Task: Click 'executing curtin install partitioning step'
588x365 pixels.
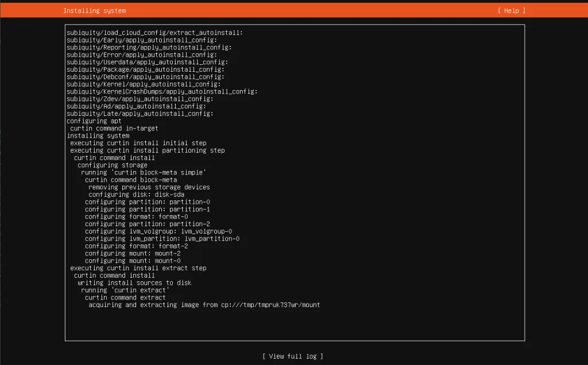Action: (x=148, y=150)
